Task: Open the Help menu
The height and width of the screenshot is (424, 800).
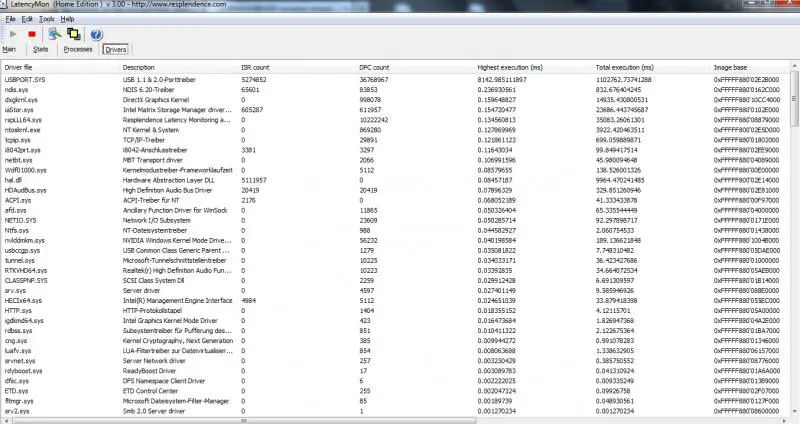Action: coord(67,19)
